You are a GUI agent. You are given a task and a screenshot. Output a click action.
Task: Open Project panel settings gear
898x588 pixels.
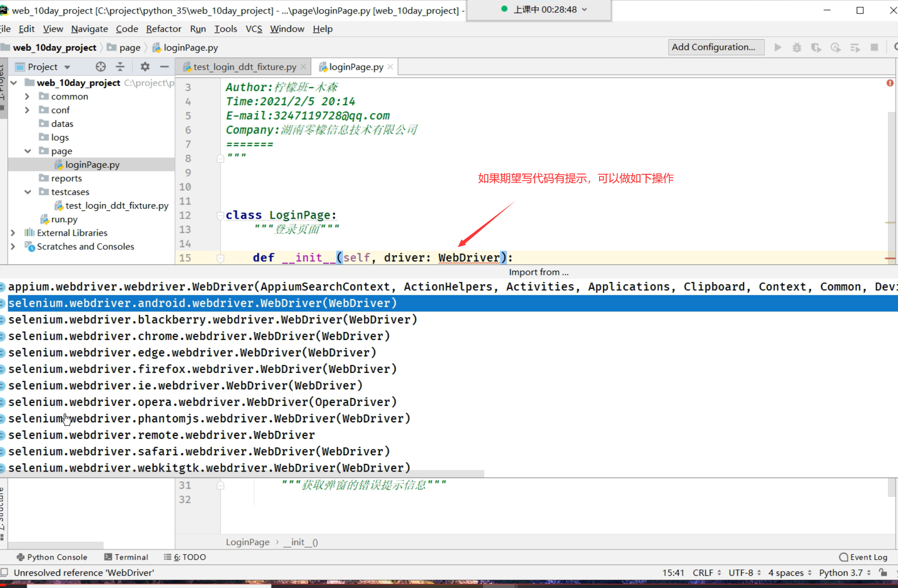click(145, 67)
